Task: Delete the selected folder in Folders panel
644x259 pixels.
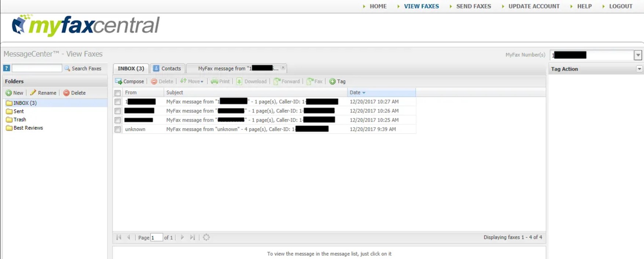Action: click(x=74, y=93)
